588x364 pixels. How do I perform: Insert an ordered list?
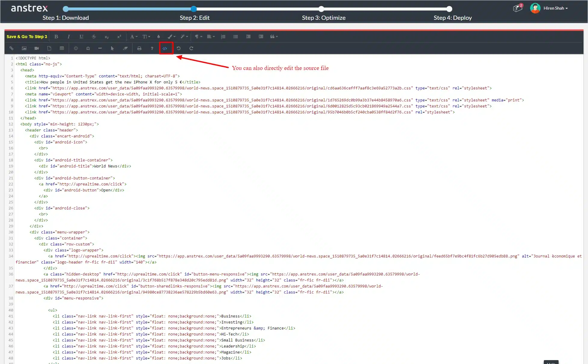(x=223, y=37)
